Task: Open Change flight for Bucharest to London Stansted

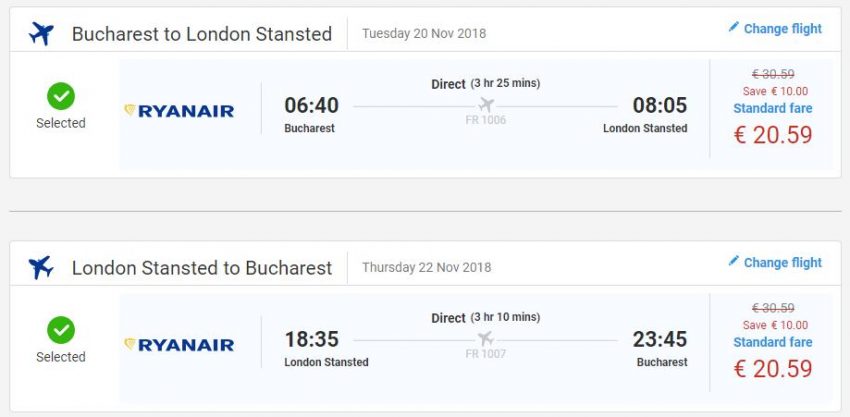Action: coord(782,29)
